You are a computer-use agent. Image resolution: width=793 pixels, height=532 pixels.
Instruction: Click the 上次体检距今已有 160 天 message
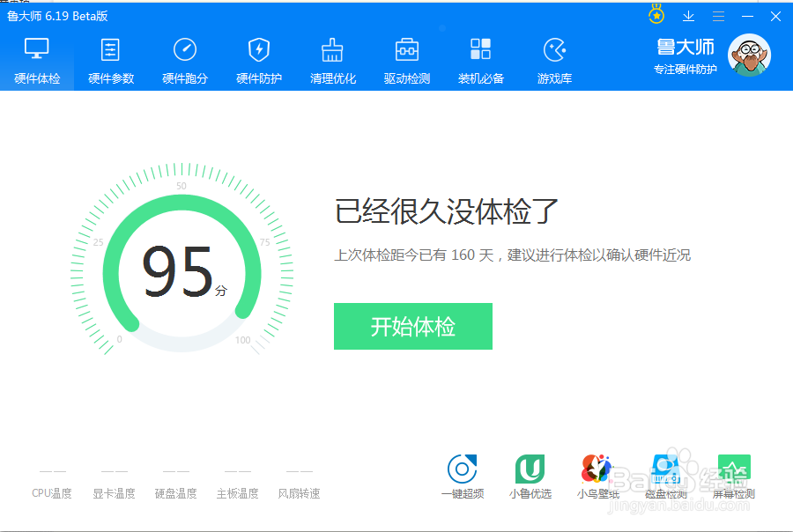512,255
